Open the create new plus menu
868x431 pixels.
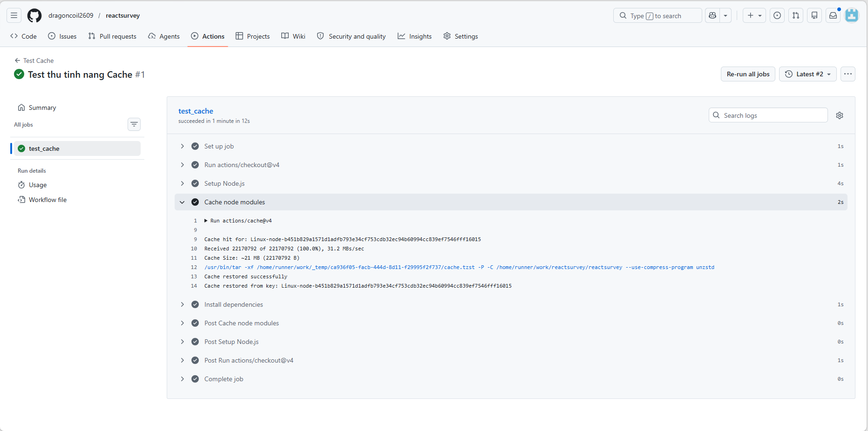coord(754,15)
